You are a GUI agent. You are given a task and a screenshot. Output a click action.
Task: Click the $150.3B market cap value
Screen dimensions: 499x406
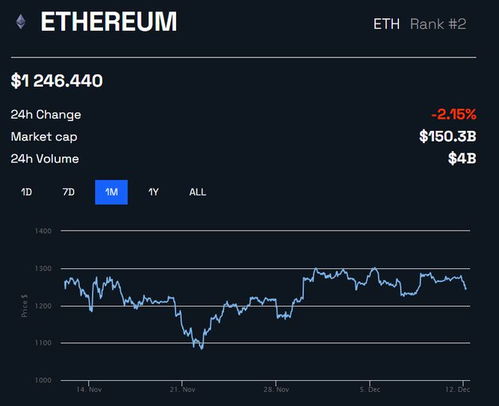click(448, 136)
